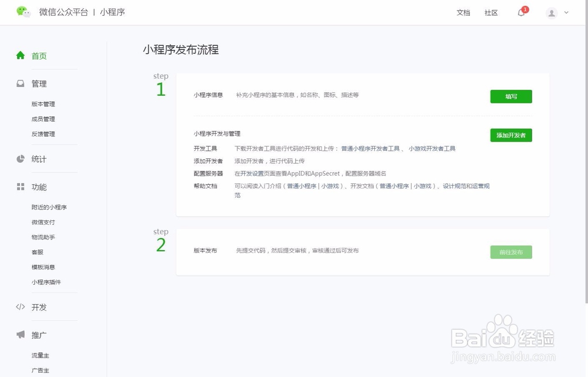Click the home icon beside 首页
Image resolution: width=588 pixels, height=377 pixels.
[x=21, y=55]
